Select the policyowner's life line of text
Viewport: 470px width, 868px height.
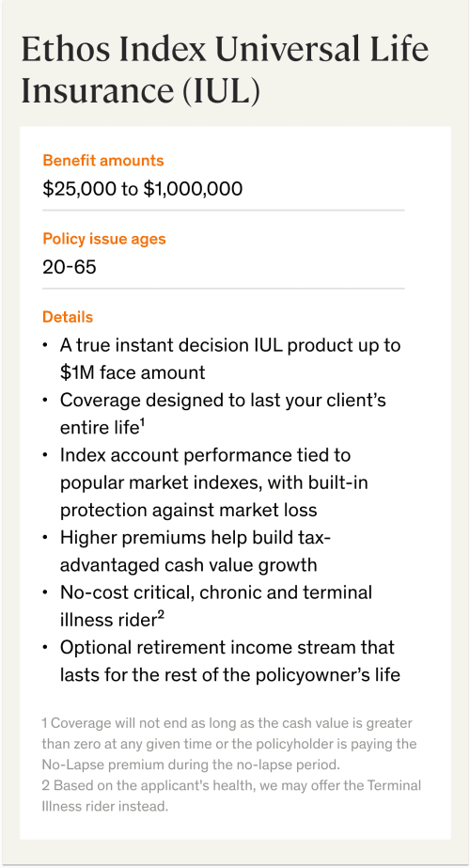[x=229, y=675]
